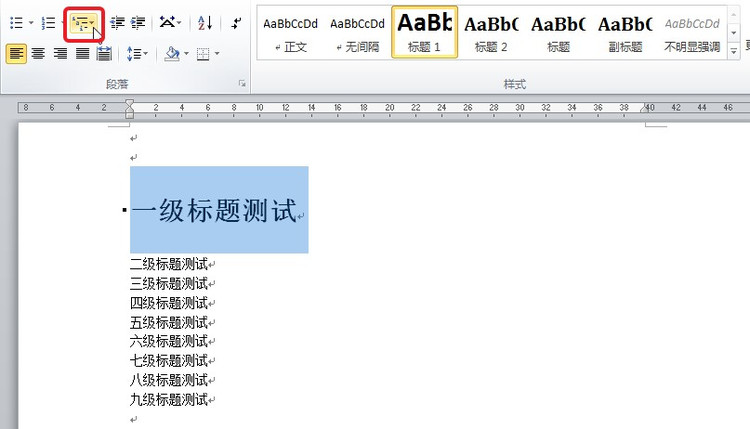This screenshot has height=429, width=750.
Task: Expand the styles gallery more arrow
Action: click(734, 50)
